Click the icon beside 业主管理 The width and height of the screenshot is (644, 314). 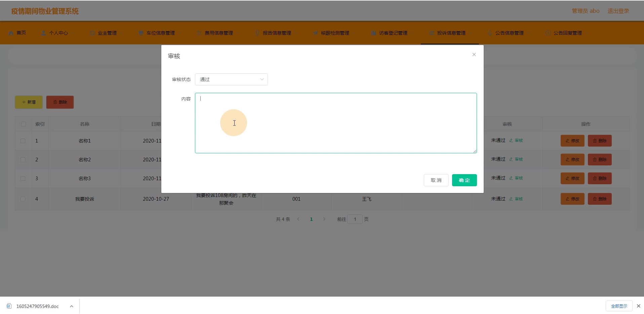click(x=92, y=33)
